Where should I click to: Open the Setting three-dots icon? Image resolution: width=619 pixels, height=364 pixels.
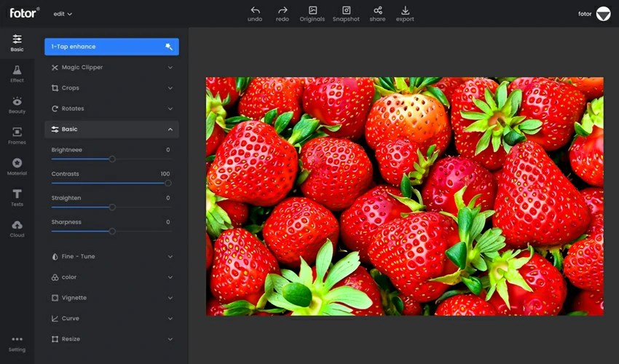(x=17, y=339)
